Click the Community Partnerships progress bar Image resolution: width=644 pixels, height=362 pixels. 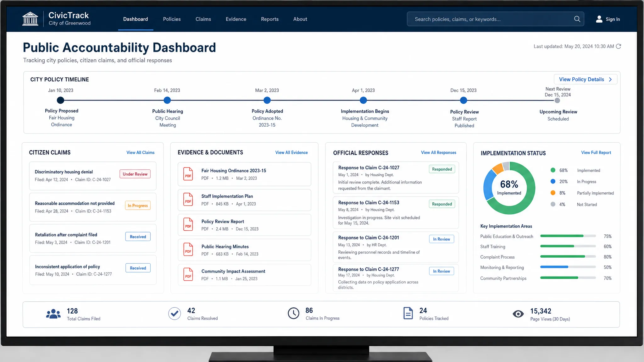(568, 278)
